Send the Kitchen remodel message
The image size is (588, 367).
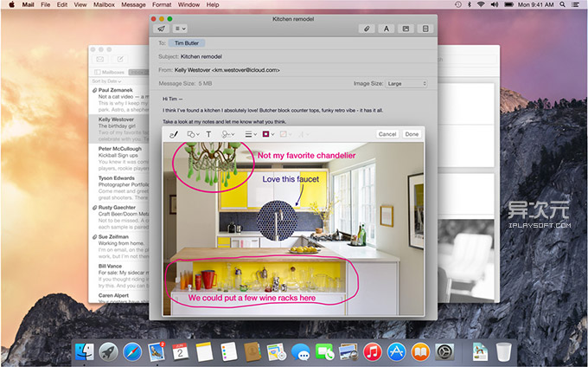pos(161,29)
